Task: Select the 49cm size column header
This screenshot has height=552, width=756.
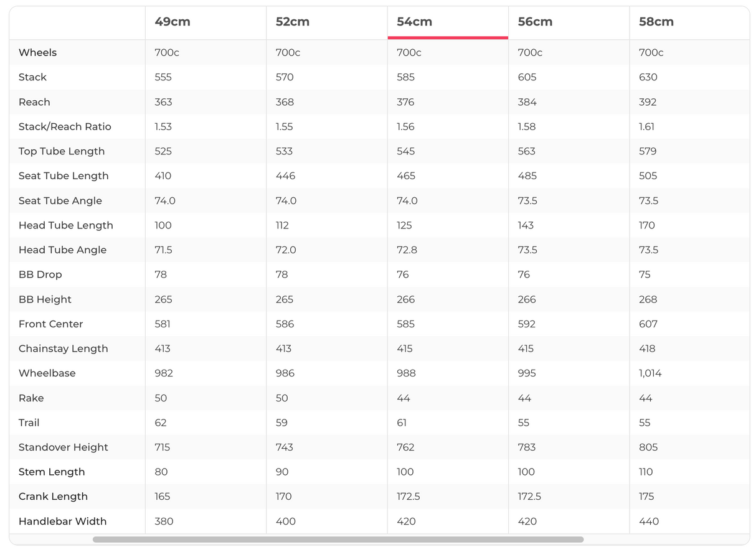Action: pyautogui.click(x=172, y=22)
